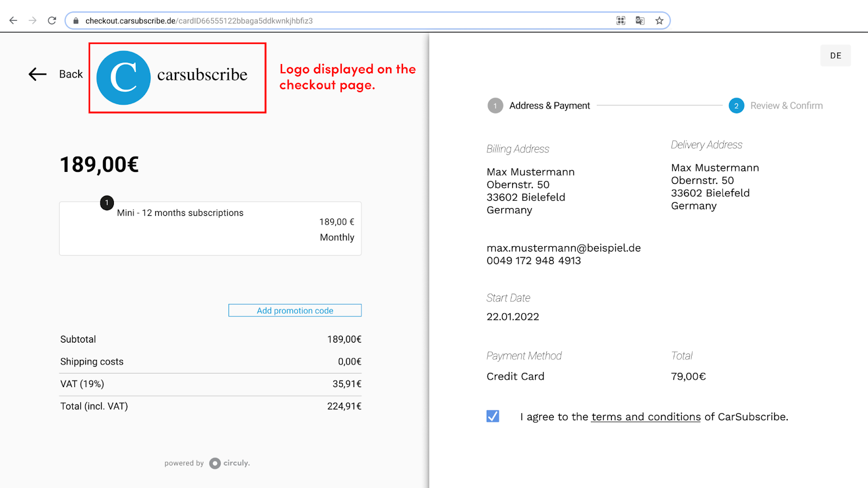
Task: Go back with the browser back arrow
Action: point(13,21)
